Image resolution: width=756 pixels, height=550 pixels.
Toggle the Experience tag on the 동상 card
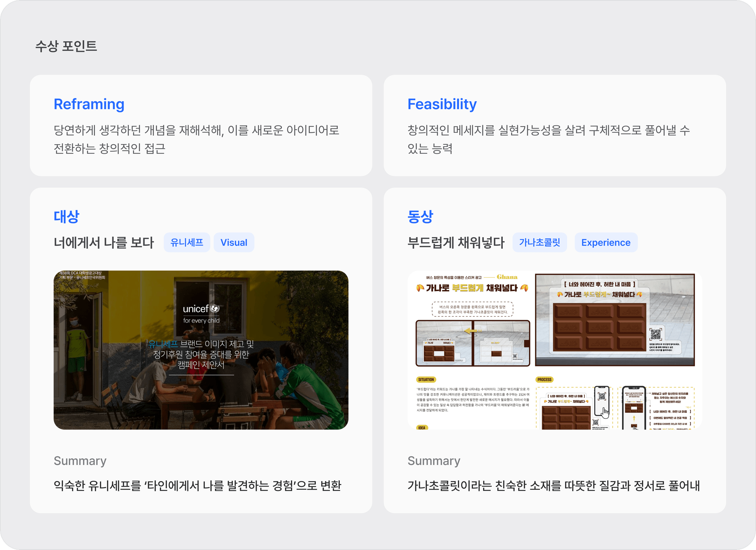point(606,242)
